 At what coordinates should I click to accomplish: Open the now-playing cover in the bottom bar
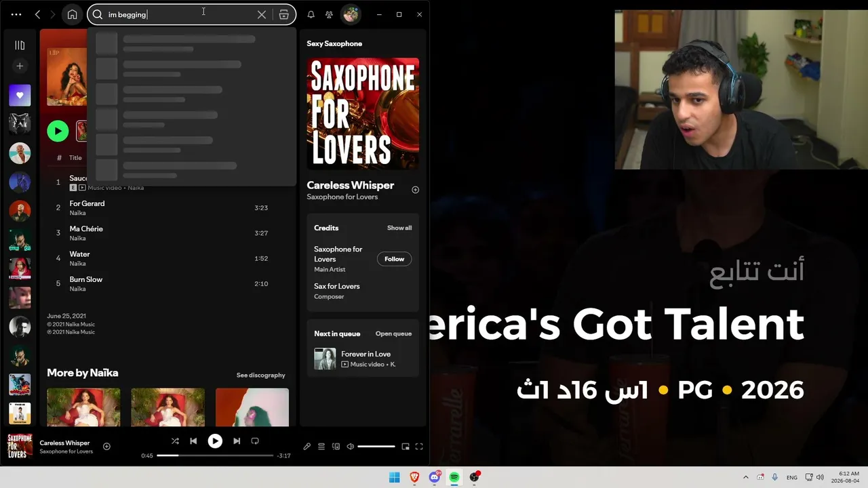[x=20, y=447]
